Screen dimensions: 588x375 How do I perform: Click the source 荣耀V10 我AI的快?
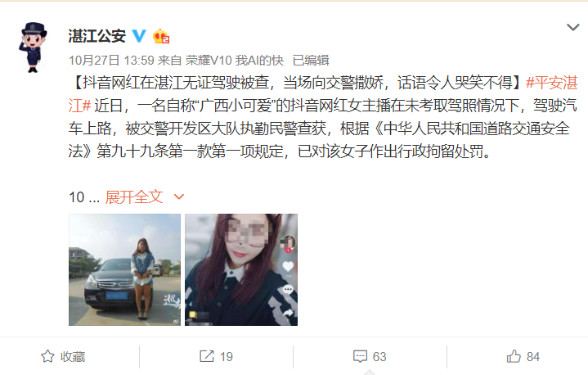(235, 60)
